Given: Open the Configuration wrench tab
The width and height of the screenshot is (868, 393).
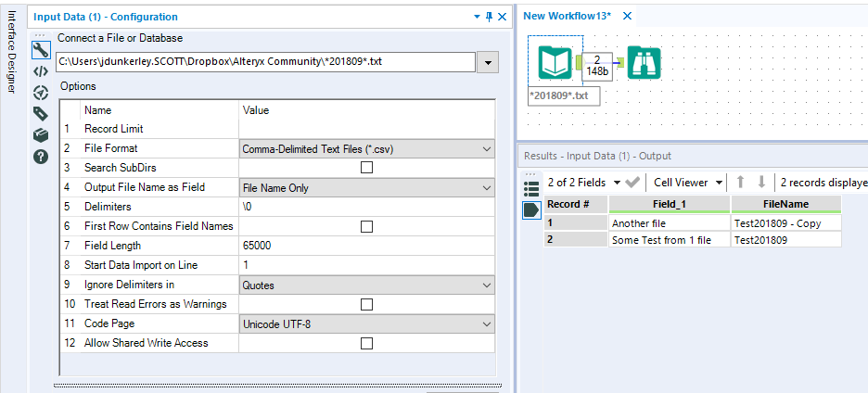Looking at the screenshot, I should (41, 50).
